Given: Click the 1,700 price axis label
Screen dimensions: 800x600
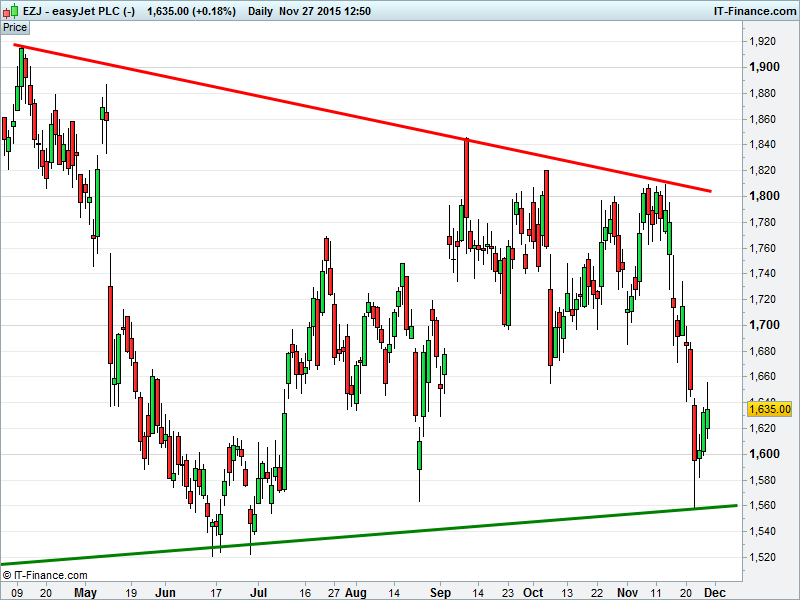Looking at the screenshot, I should [763, 325].
